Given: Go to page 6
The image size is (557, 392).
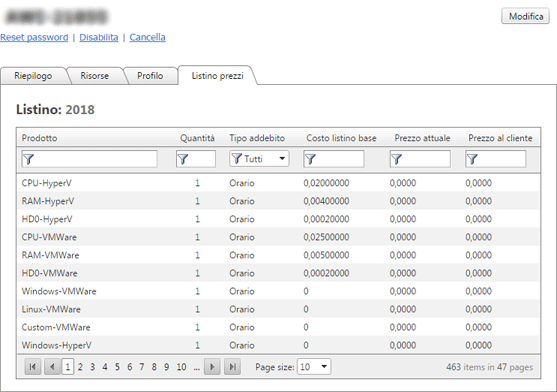Looking at the screenshot, I should [130, 367].
